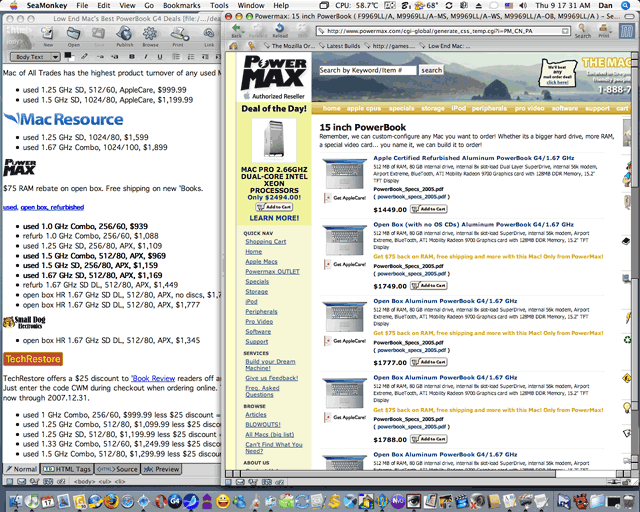Click the Link icon in Composer toolbar
Screen dimensions: 640x512
pyautogui.click(x=209, y=35)
